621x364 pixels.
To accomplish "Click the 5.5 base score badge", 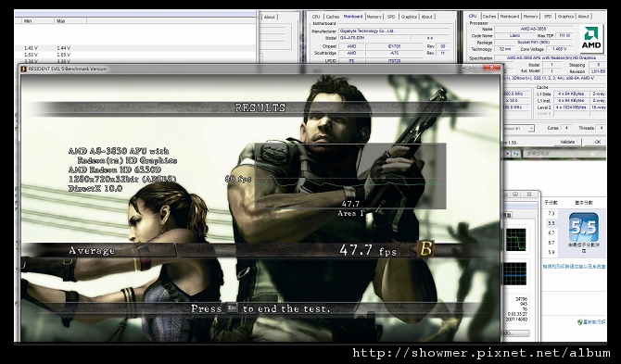I will (583, 227).
